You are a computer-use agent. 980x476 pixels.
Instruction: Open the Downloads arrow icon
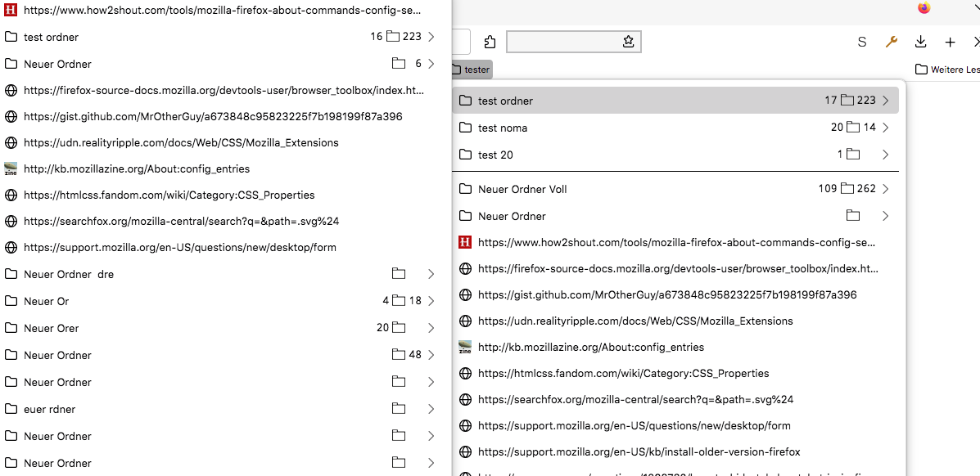(920, 42)
